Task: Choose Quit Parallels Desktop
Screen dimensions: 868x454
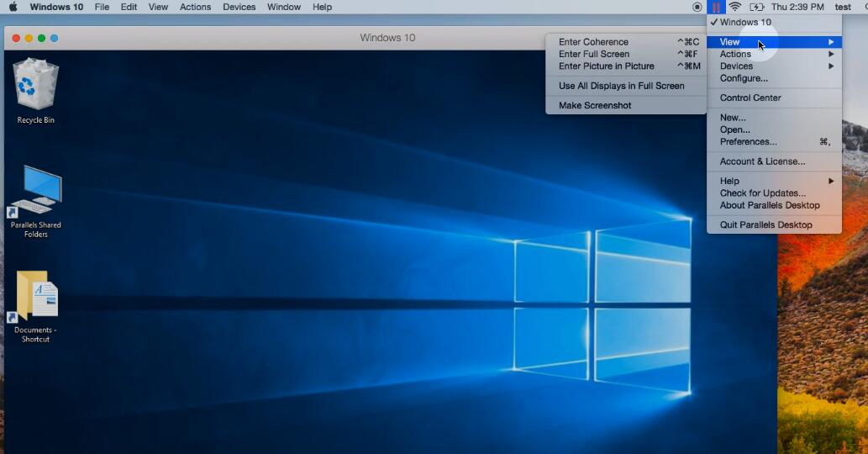Action: [775, 224]
